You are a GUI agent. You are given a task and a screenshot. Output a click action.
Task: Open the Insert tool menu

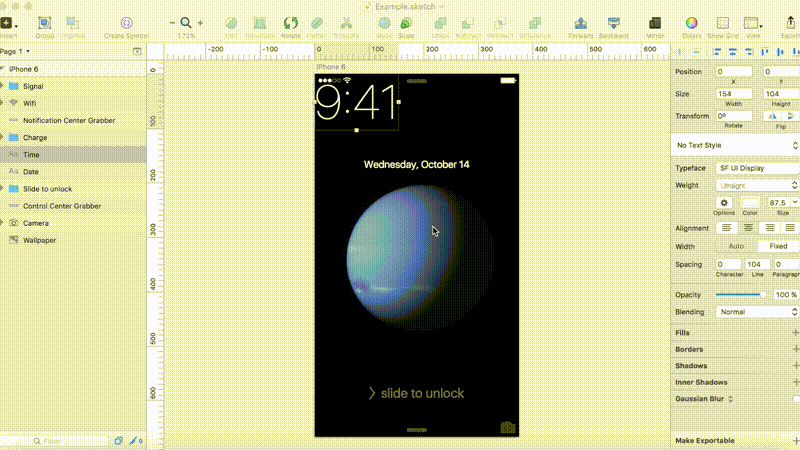pos(7,23)
